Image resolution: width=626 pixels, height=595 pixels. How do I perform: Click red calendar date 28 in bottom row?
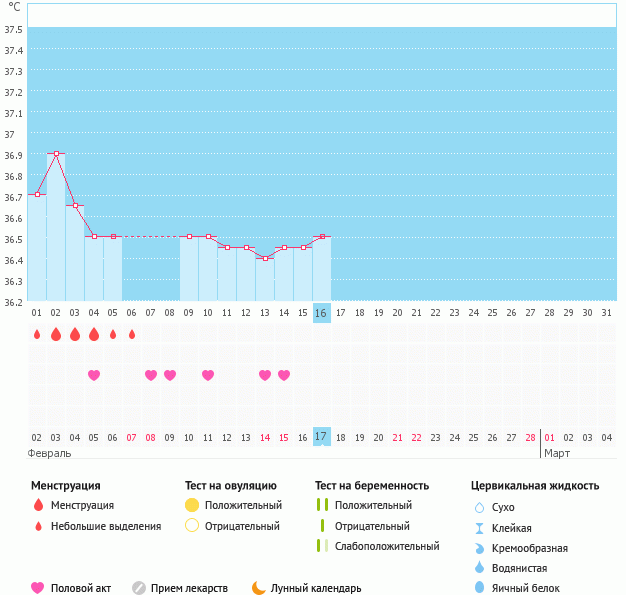530,437
